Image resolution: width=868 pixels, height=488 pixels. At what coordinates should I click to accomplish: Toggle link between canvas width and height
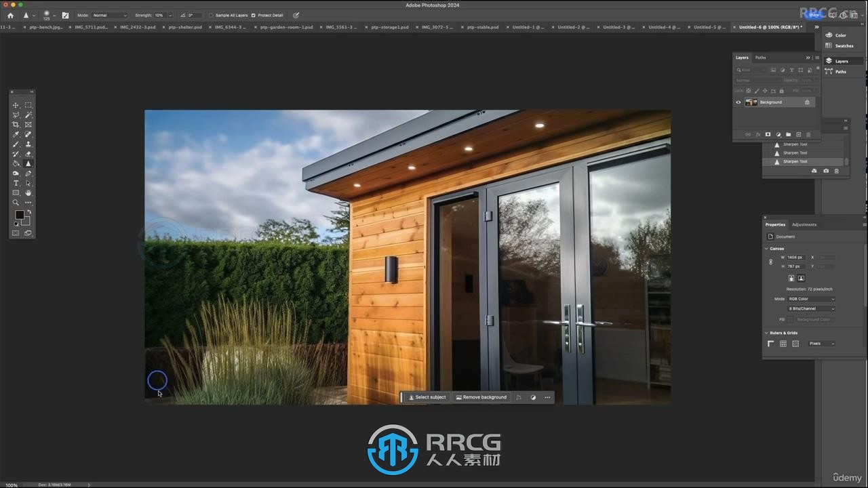click(771, 262)
